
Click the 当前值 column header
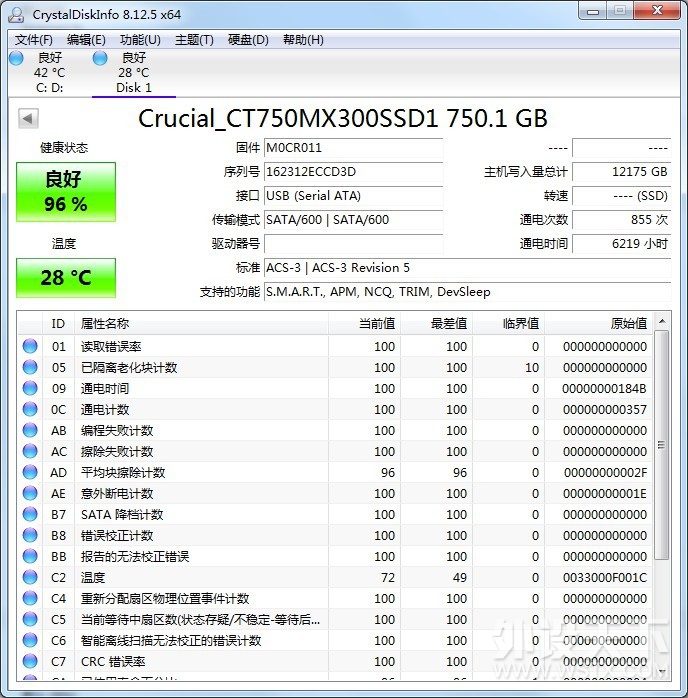364,324
